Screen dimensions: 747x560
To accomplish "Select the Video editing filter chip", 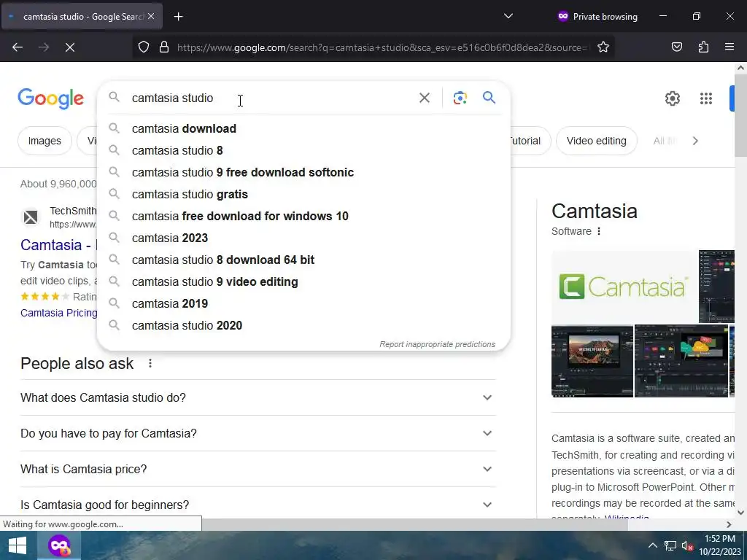I will (597, 141).
